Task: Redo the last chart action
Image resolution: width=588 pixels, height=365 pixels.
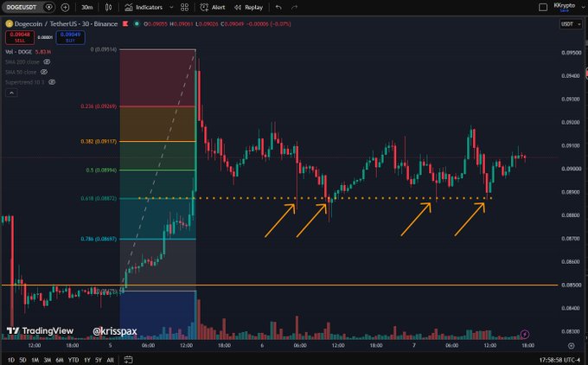Action: pos(294,7)
